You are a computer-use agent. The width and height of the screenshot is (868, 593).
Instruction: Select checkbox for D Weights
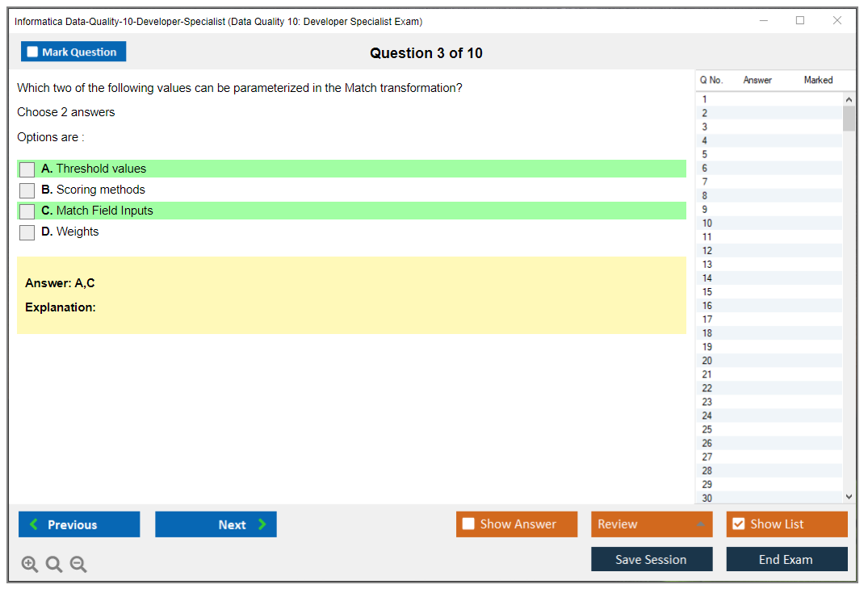click(x=27, y=232)
